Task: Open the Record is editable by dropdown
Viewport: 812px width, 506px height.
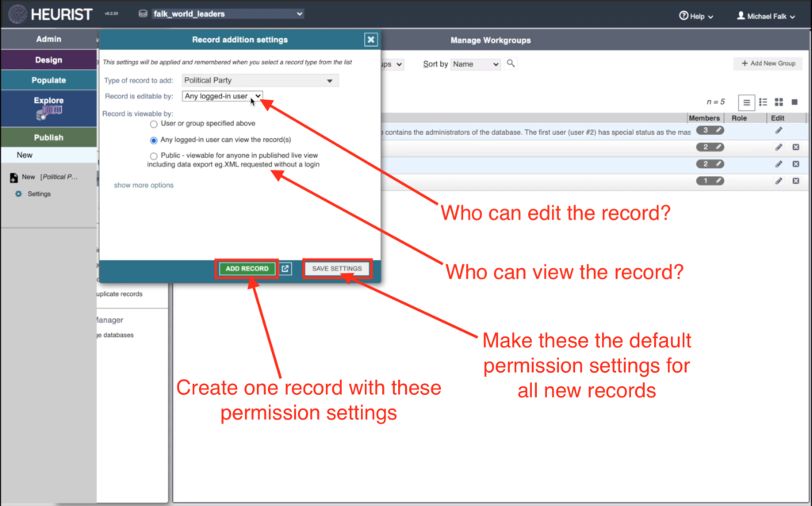Action: click(222, 96)
